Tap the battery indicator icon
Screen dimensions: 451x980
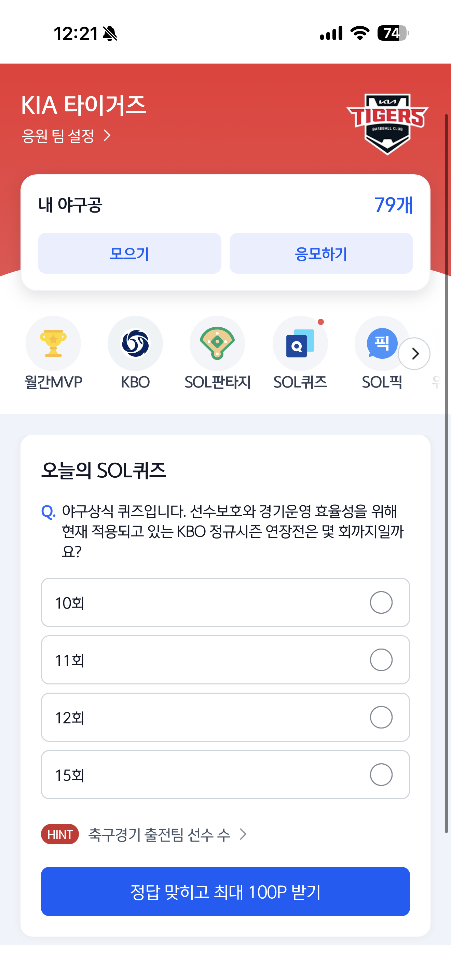(x=393, y=33)
